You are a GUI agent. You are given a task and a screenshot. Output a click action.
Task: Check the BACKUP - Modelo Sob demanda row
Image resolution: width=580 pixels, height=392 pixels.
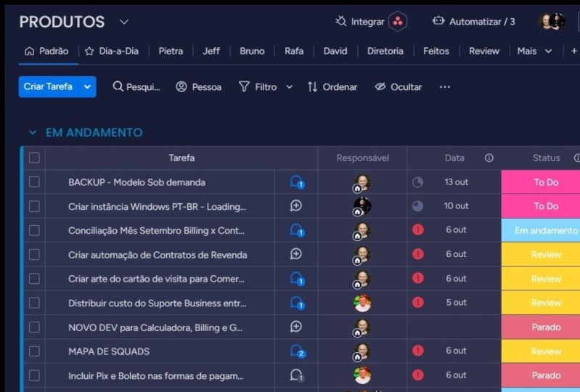click(x=34, y=182)
